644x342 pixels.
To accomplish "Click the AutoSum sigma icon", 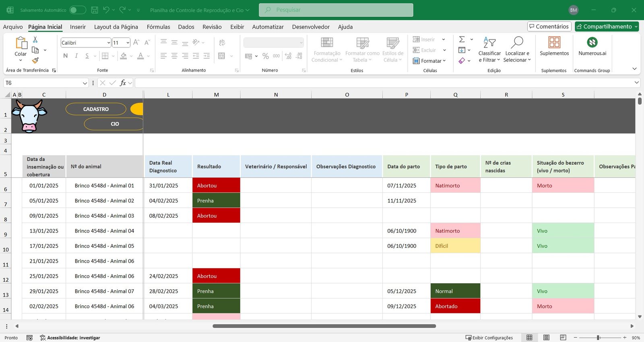I will [462, 39].
